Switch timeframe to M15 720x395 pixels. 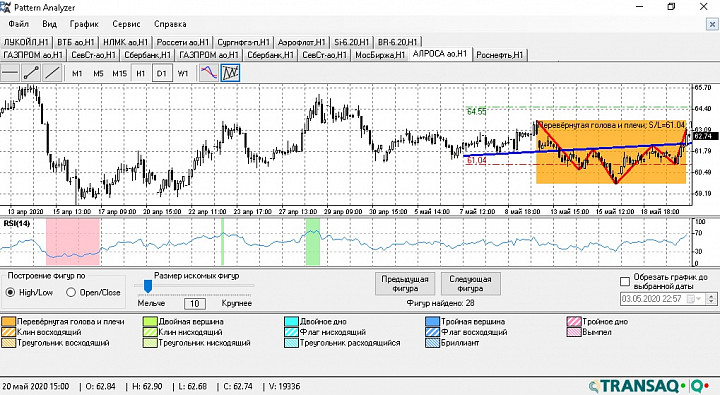[119, 73]
